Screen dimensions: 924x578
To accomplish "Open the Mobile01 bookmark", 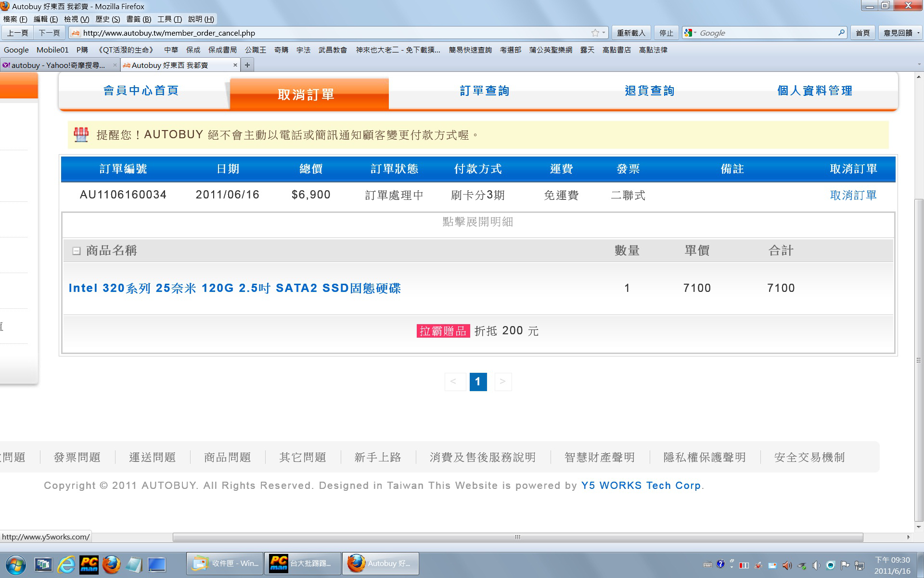I will [52, 50].
